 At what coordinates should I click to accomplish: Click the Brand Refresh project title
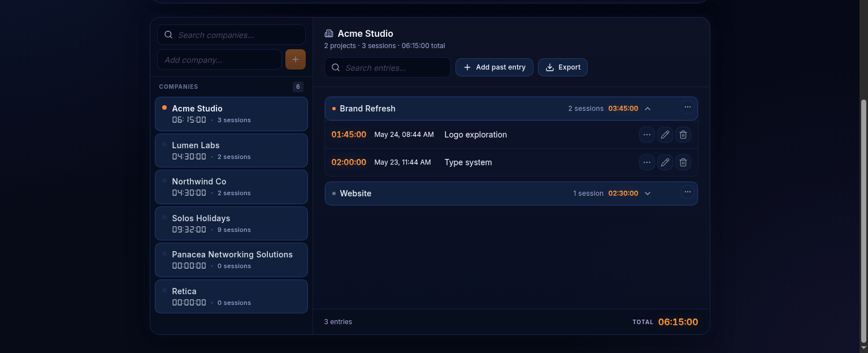[367, 109]
